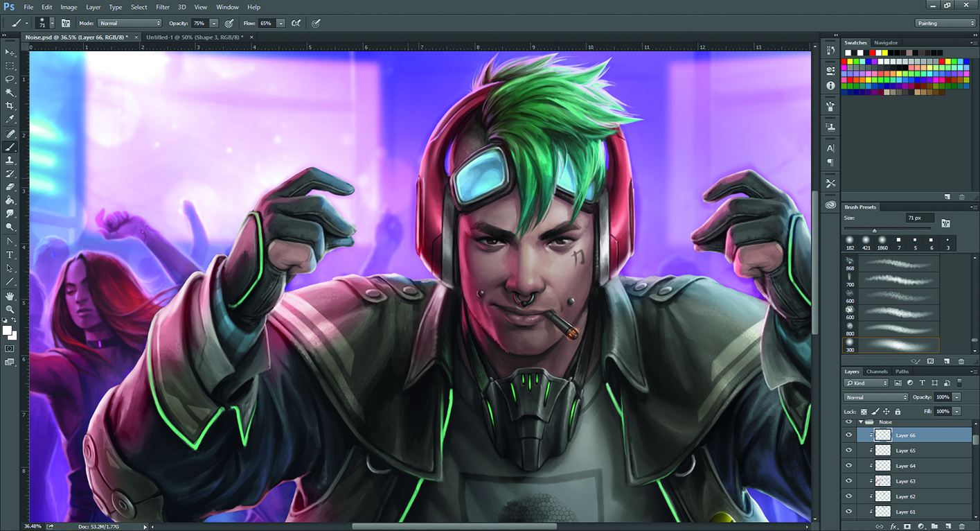Click the Add layer style fx icon

point(893,527)
